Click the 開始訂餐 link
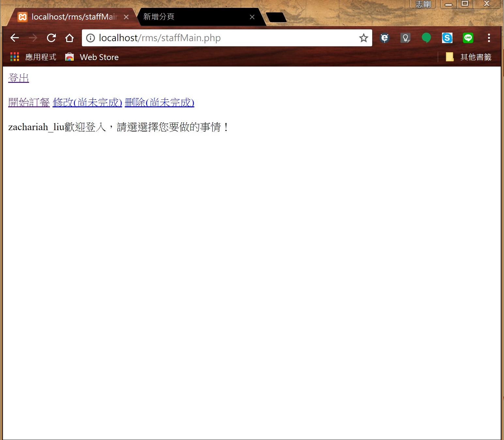Image resolution: width=504 pixels, height=440 pixels. tap(29, 102)
